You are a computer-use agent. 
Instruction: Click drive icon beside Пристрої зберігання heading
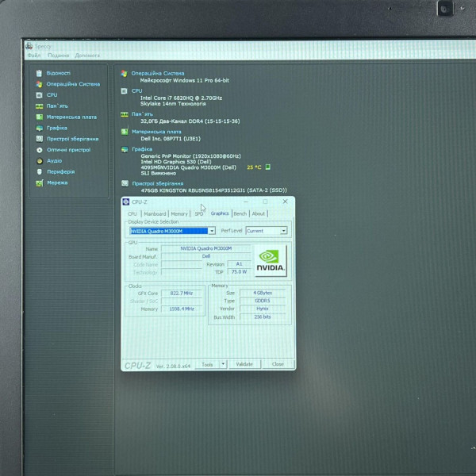coord(125,183)
